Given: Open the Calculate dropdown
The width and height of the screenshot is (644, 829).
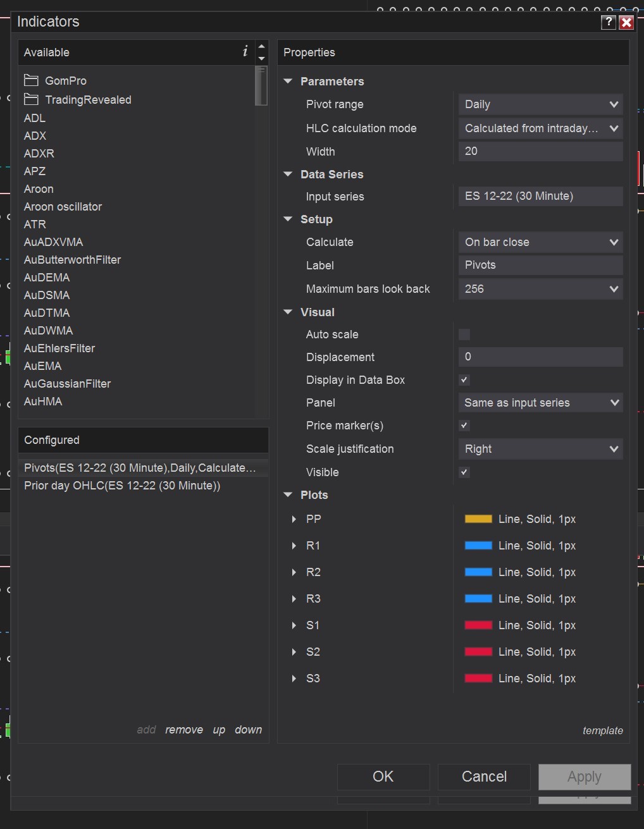Looking at the screenshot, I should click(x=540, y=242).
